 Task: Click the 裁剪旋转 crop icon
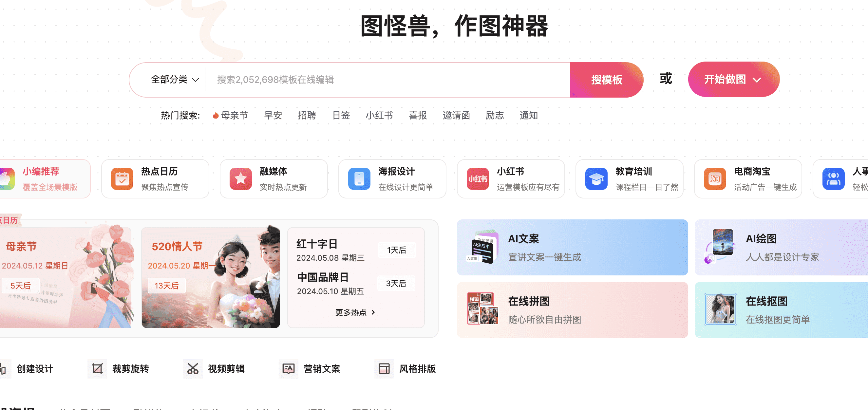pyautogui.click(x=97, y=369)
